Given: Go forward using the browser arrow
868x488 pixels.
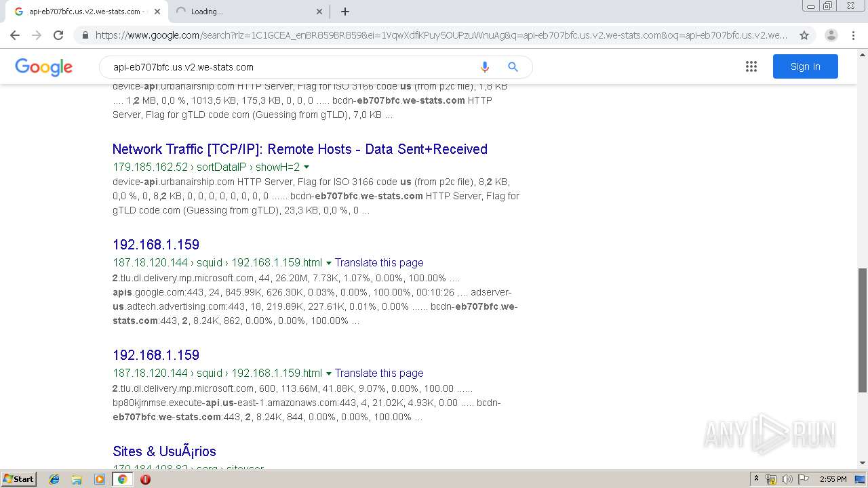Looking at the screenshot, I should (x=37, y=35).
